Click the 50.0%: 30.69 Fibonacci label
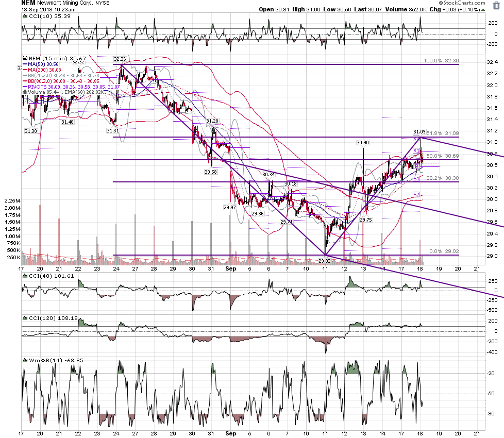 pos(443,156)
